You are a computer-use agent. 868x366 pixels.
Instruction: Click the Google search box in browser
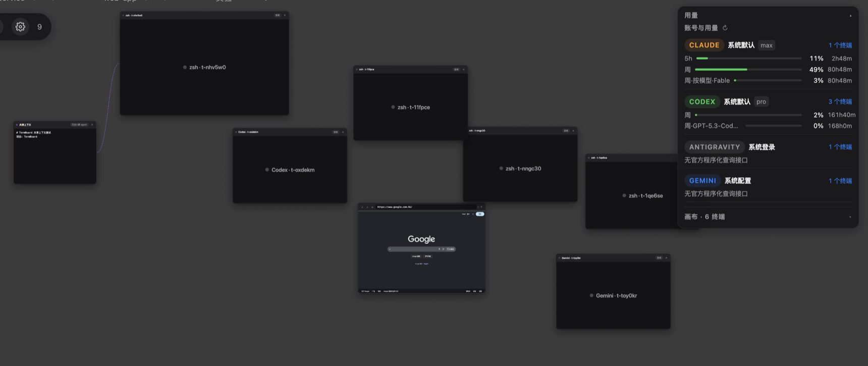click(x=421, y=249)
